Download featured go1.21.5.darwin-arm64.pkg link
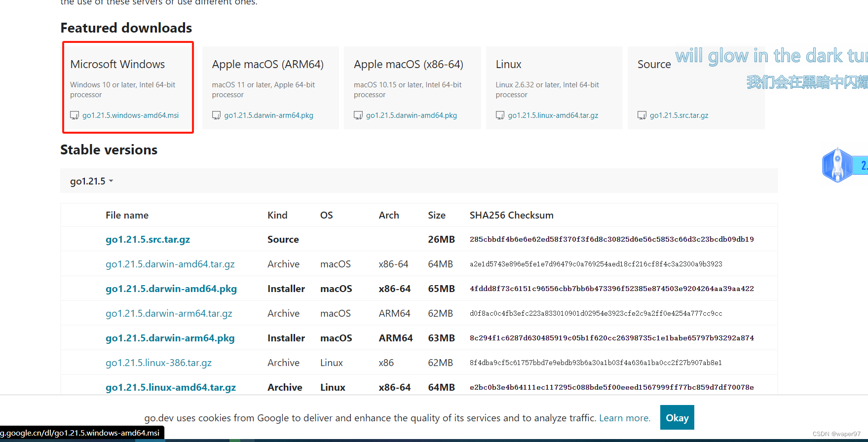 click(x=268, y=115)
